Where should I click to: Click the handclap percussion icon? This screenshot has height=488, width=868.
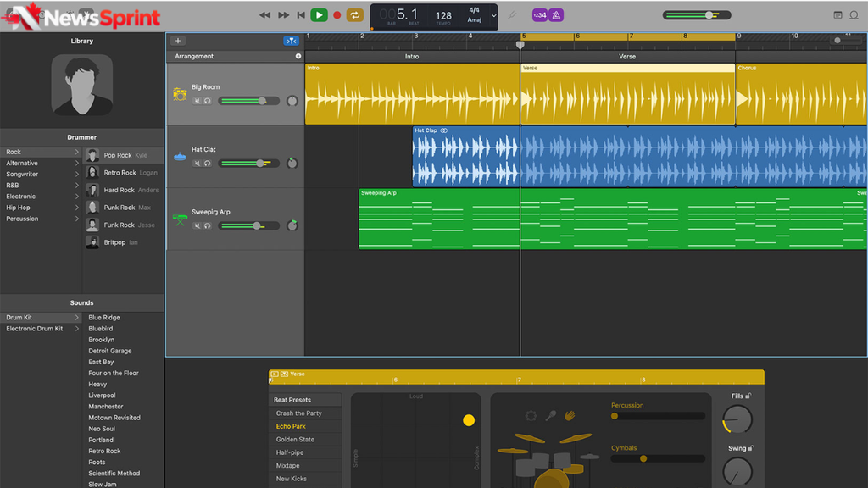(570, 415)
